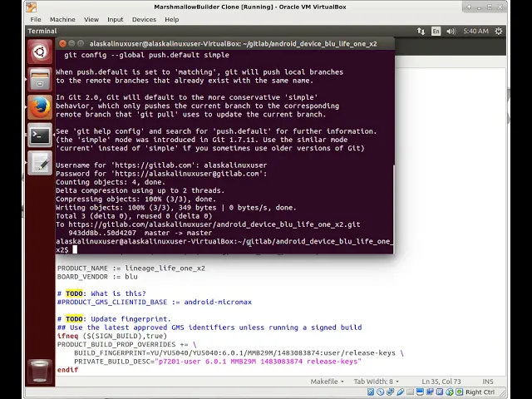The height and width of the screenshot is (399, 532).
Task: Click the ifneq ($(SIGN_BUILD),true) line
Action: pyautogui.click(x=112, y=336)
